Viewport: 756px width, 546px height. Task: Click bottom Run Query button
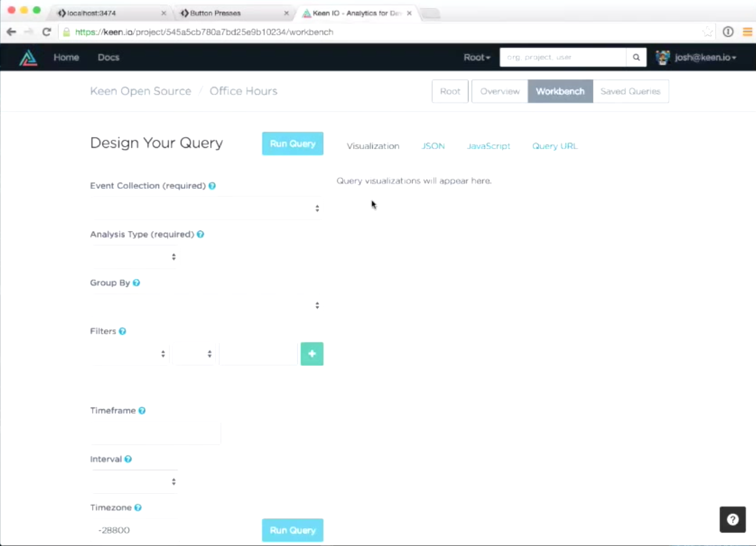[292, 530]
